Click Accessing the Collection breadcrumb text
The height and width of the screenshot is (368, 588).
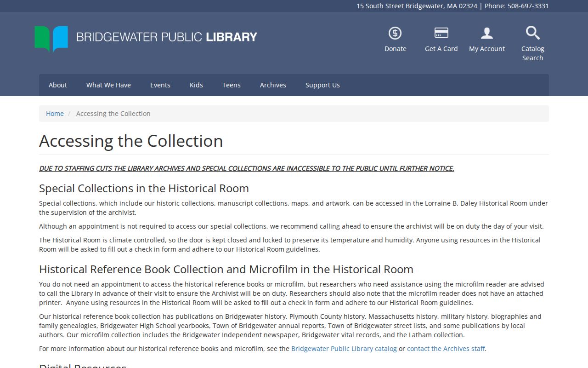click(x=113, y=114)
